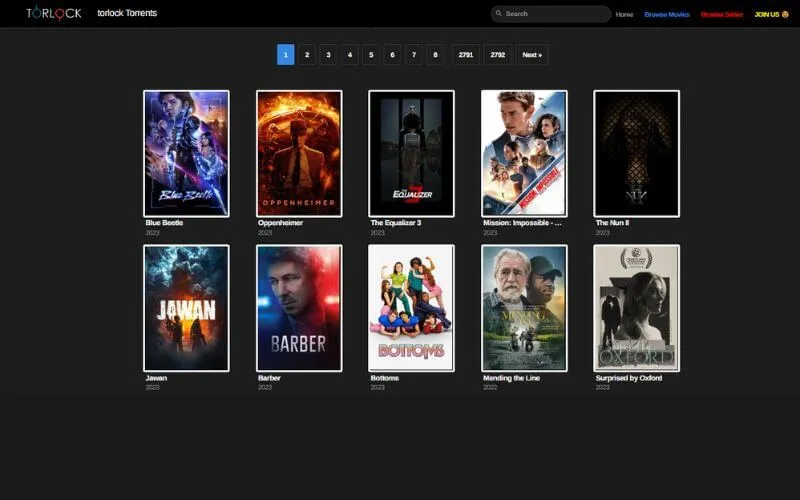Open the Surprised by Oxford poster
The width and height of the screenshot is (800, 500).
point(636,308)
